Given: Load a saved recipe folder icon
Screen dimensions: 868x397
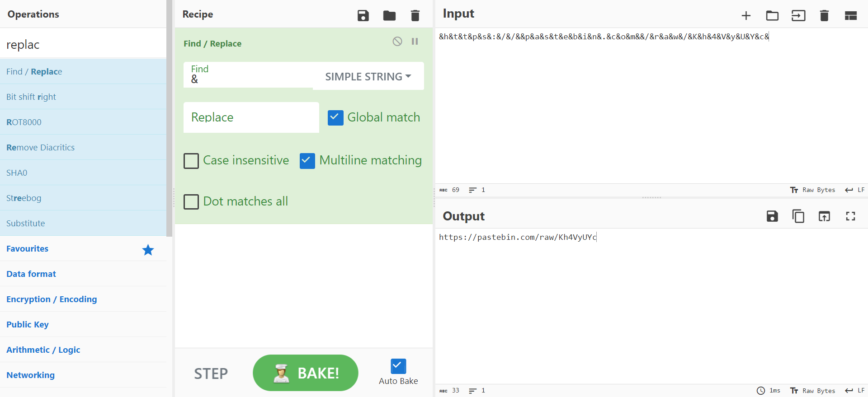Looking at the screenshot, I should click(389, 16).
